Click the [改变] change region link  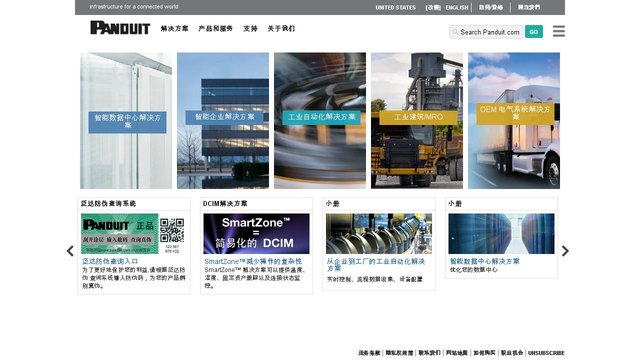(433, 7)
